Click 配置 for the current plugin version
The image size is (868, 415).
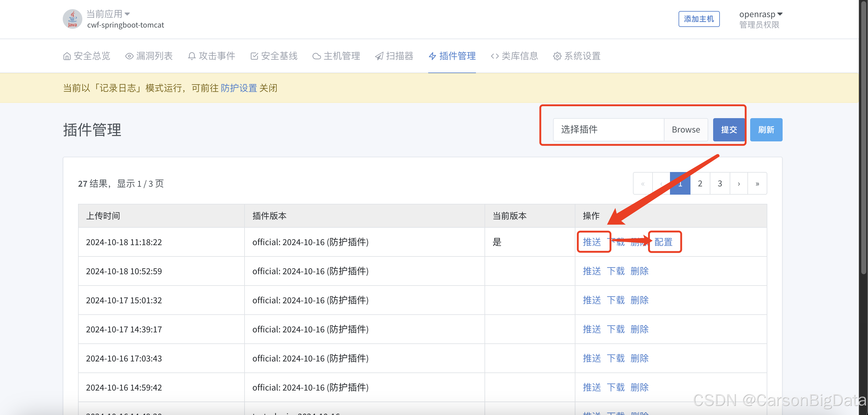pos(663,242)
